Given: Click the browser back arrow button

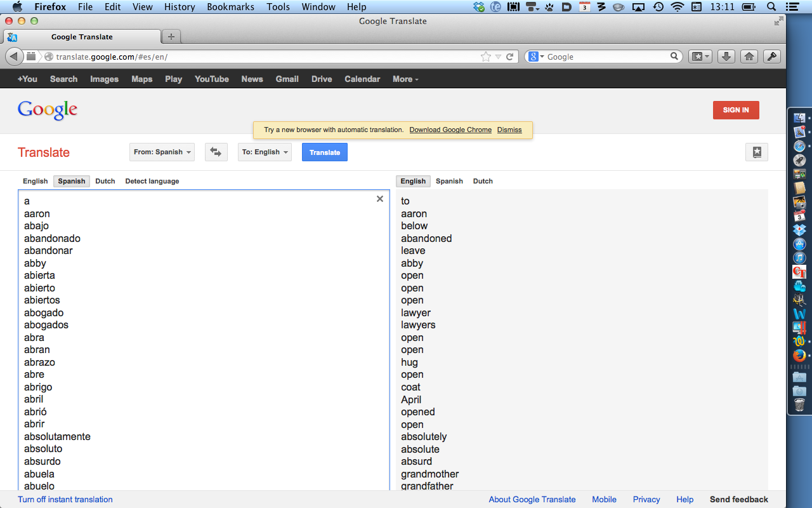Looking at the screenshot, I should point(14,57).
